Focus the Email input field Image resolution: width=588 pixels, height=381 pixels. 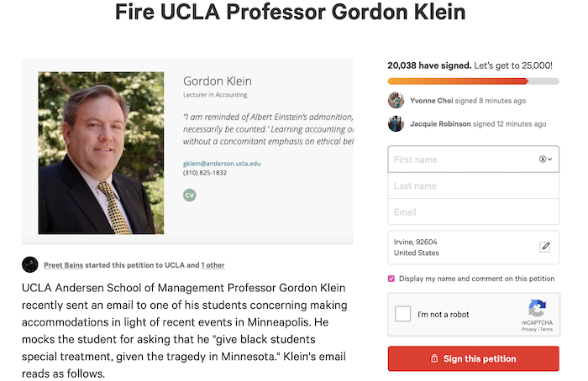[473, 212]
